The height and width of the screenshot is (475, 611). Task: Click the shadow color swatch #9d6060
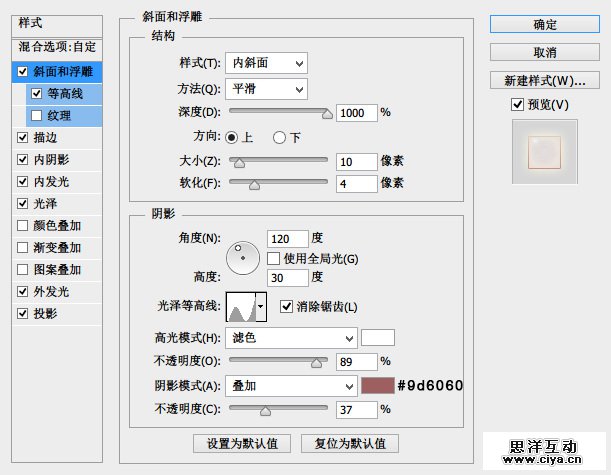click(x=377, y=385)
